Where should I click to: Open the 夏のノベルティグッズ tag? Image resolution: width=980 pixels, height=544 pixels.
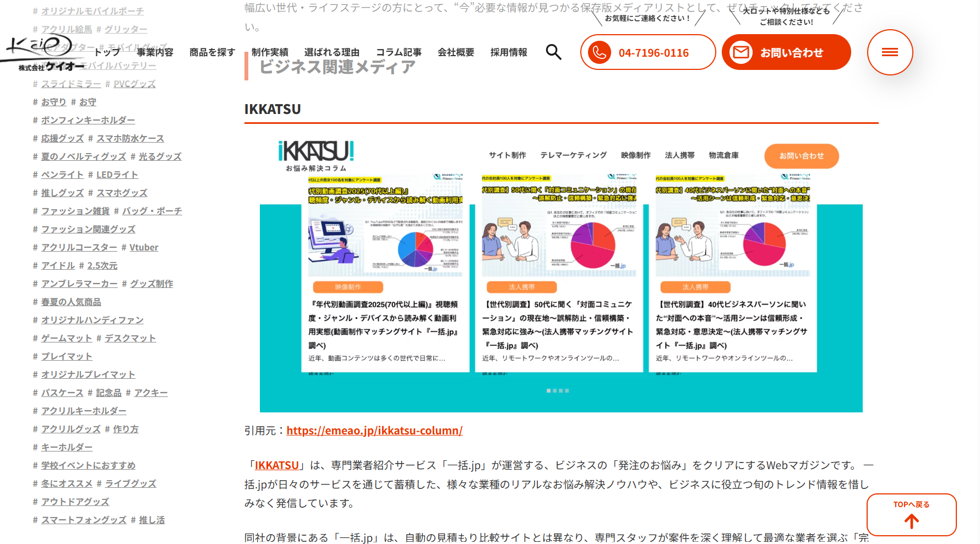84,156
